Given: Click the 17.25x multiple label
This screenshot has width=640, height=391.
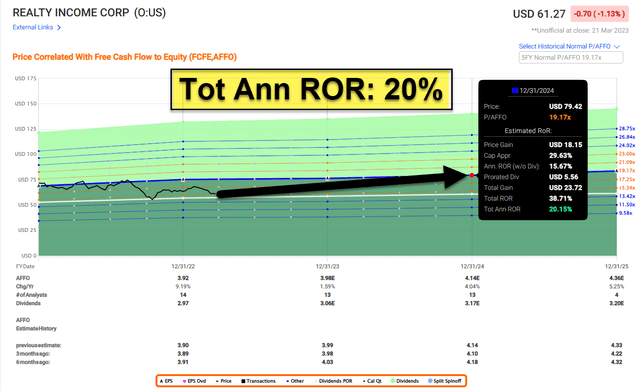Looking at the screenshot, I should (627, 179).
